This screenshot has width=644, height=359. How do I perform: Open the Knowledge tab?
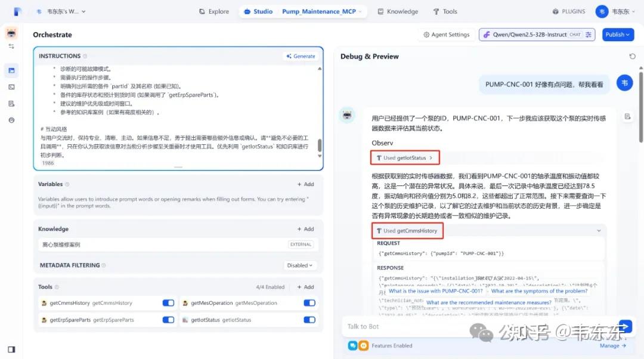[398, 11]
